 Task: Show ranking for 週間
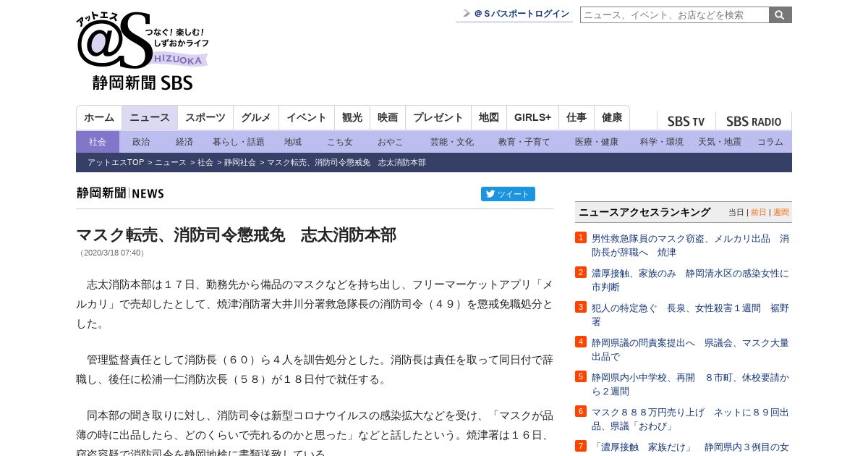pos(781,212)
